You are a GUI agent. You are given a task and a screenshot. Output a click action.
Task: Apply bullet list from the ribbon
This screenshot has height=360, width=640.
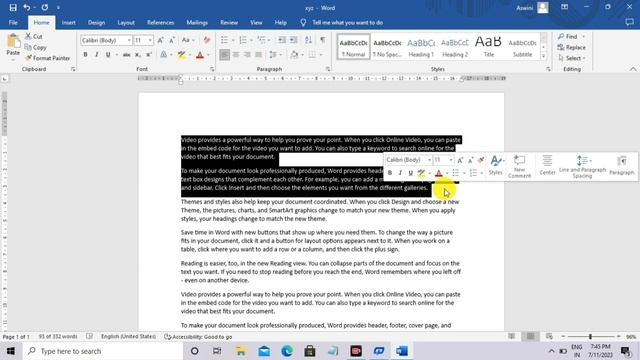click(x=224, y=40)
